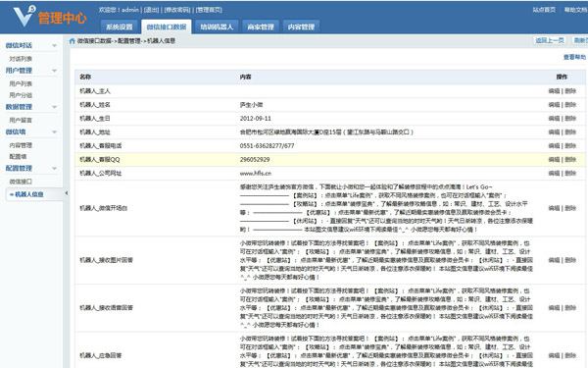Click the 微信对话 section header
The image size is (588, 368).
pos(19,45)
